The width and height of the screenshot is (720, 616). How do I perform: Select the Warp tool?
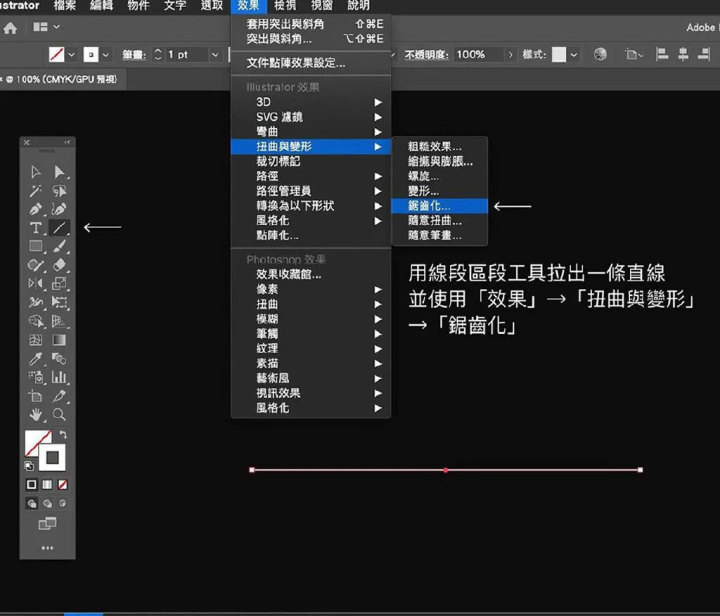pyautogui.click(x=35, y=302)
